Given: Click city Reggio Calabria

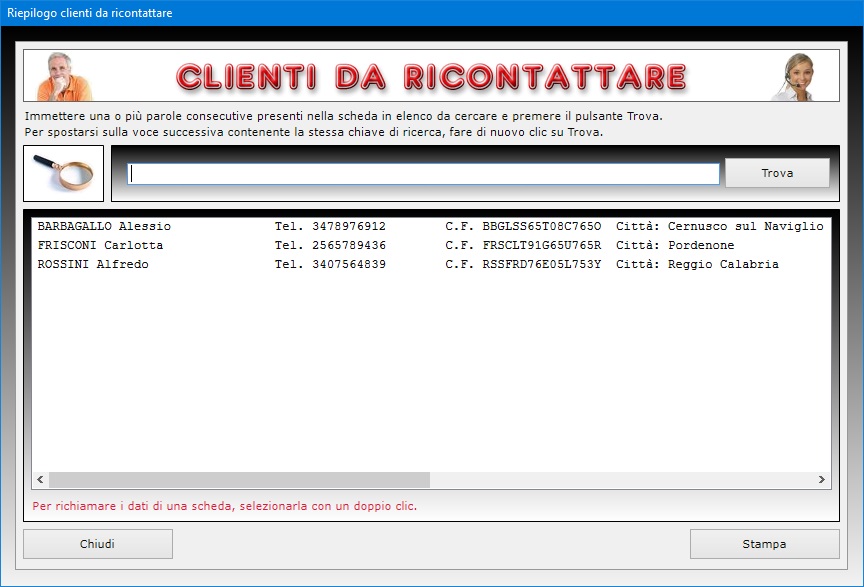Looking at the screenshot, I should (723, 265).
